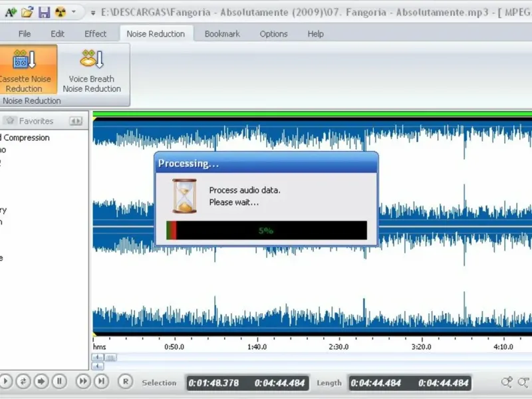Click the zoom in magnifier icon
This screenshot has height=399, width=532.
(x=507, y=382)
